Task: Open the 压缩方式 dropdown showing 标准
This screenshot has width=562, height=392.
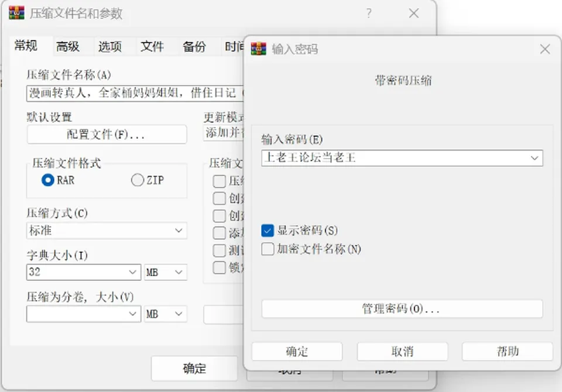Action: pos(107,231)
